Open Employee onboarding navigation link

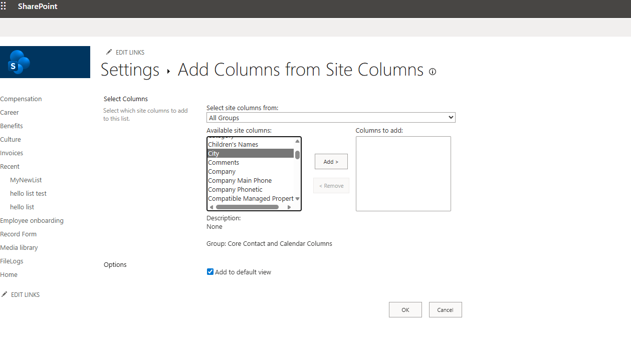(32, 221)
